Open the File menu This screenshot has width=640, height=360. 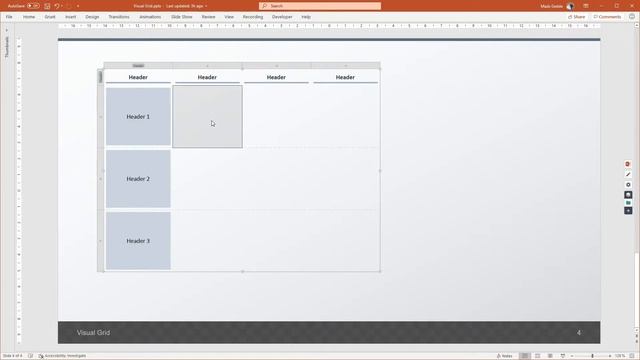tap(9, 17)
